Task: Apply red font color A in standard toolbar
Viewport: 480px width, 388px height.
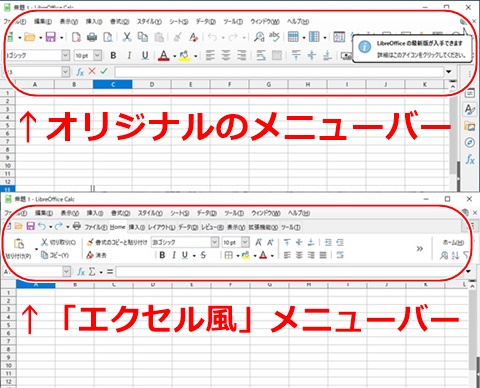Action: (163, 55)
